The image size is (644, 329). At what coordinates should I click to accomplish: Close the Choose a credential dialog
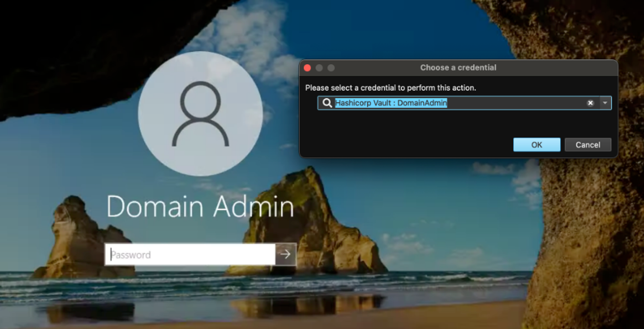tap(307, 68)
